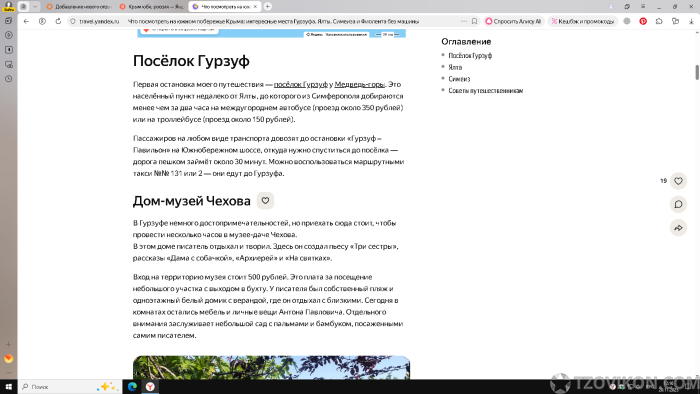Viewport: 700px width, 394px height.
Task: Jump to Посёлок Гурзуф in Оглавление
Action: [x=470, y=56]
